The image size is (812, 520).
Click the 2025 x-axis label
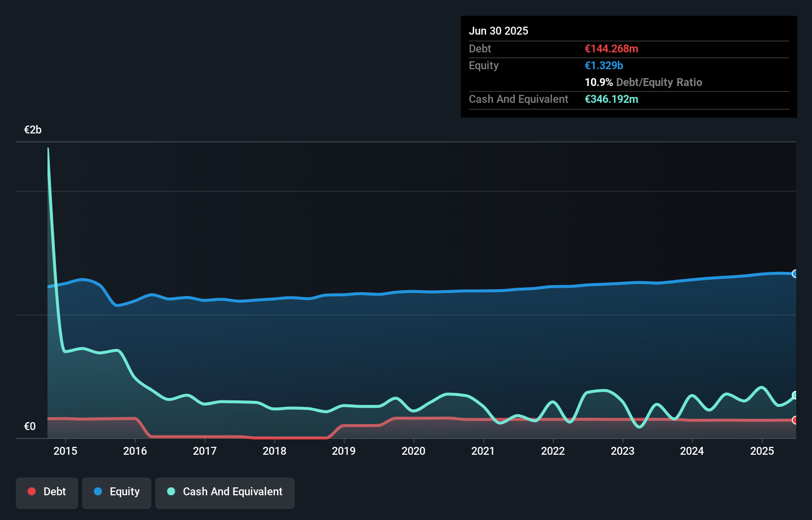coord(762,451)
